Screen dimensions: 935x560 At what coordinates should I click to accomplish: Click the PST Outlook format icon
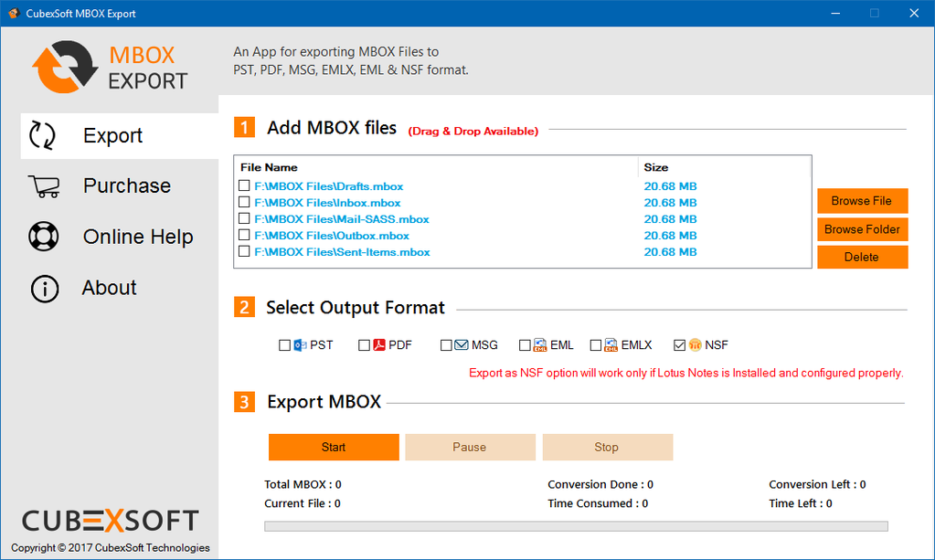(x=300, y=345)
